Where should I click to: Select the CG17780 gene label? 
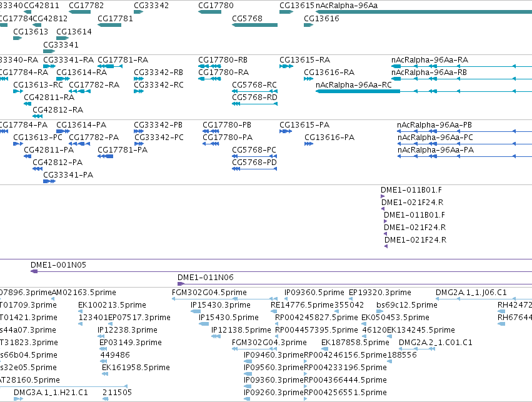[x=216, y=6]
